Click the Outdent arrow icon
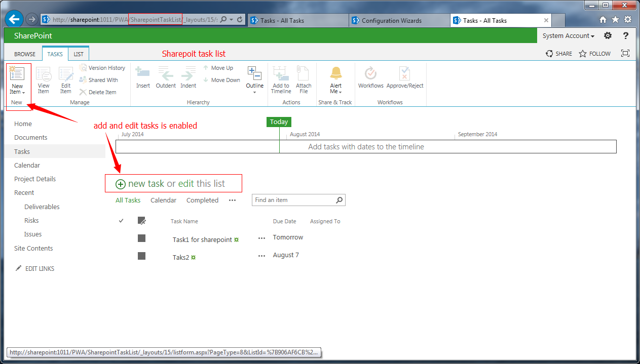This screenshot has width=640, height=364. tap(165, 74)
